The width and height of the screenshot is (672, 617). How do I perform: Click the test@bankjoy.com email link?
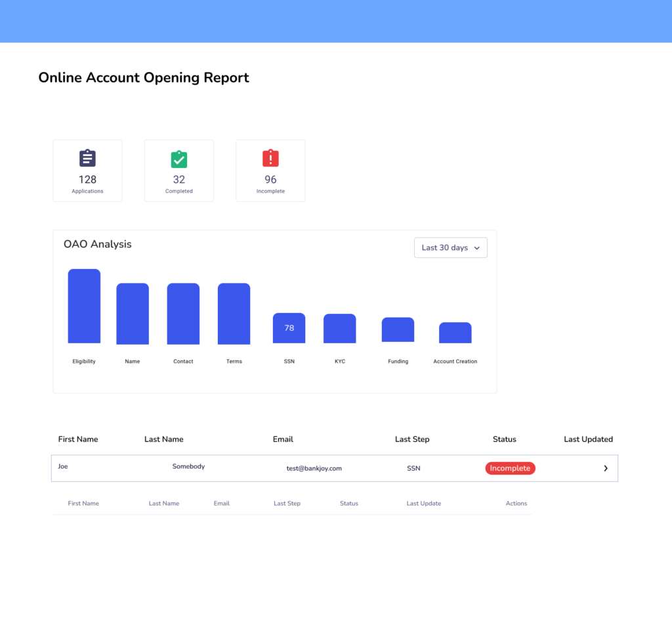click(314, 469)
